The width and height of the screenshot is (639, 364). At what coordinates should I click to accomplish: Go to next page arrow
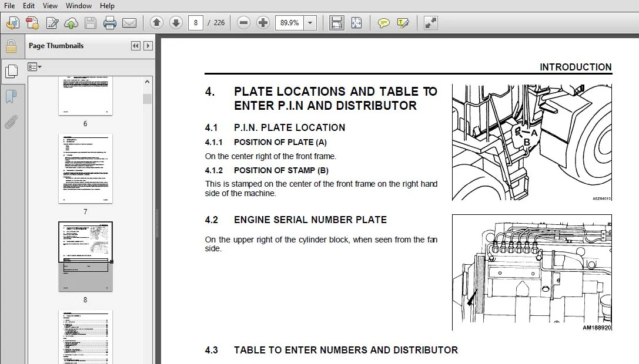click(x=176, y=23)
